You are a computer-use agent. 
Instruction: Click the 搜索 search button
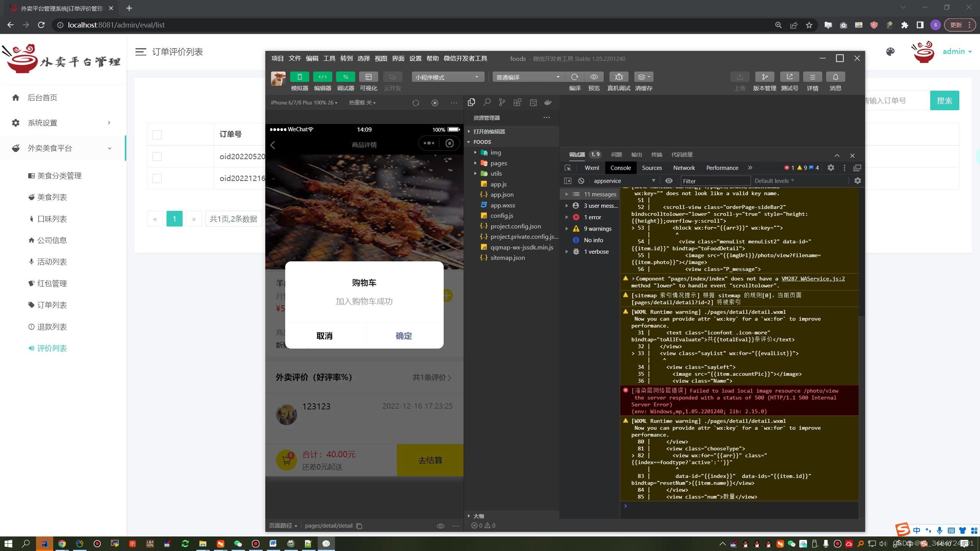point(944,100)
